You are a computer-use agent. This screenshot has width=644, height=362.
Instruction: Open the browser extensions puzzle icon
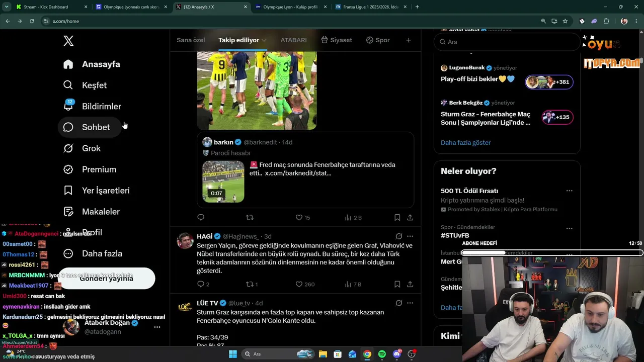(x=606, y=21)
